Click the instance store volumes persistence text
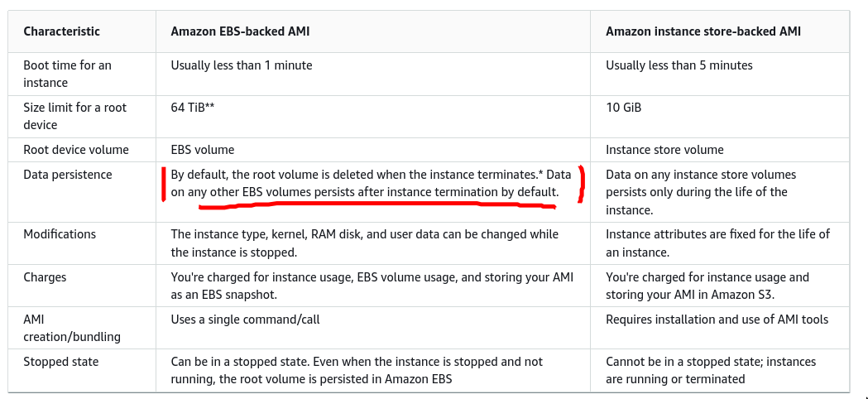 pyautogui.click(x=700, y=192)
